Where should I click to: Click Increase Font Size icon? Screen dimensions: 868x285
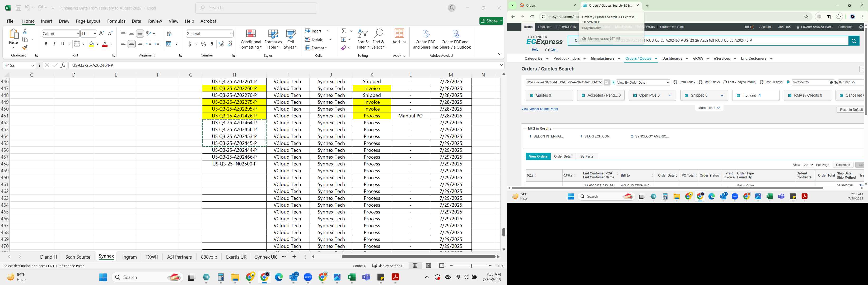101,33
